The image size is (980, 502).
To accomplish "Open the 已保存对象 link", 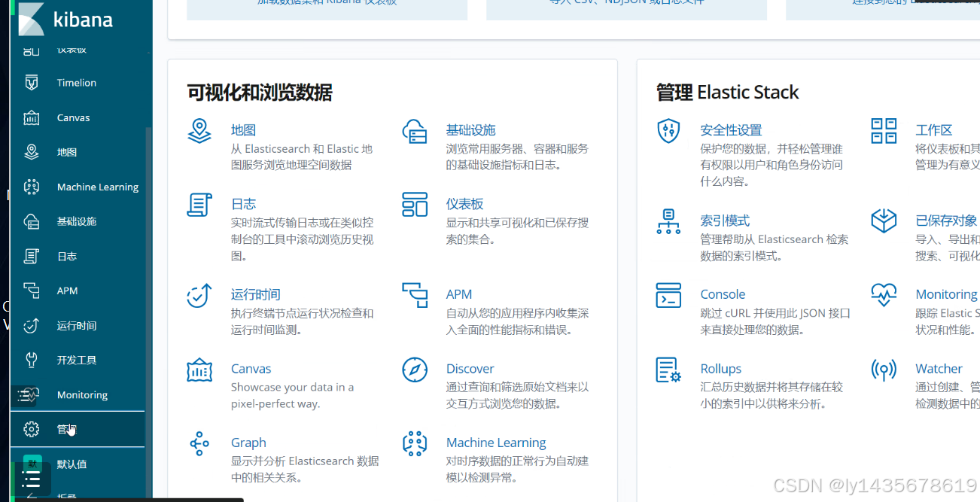I will pos(946,221).
